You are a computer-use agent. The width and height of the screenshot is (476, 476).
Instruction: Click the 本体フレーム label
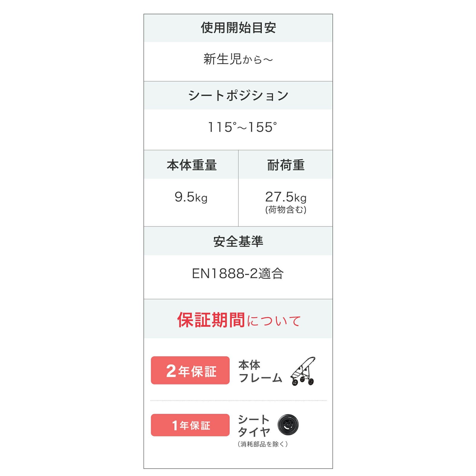(260, 371)
